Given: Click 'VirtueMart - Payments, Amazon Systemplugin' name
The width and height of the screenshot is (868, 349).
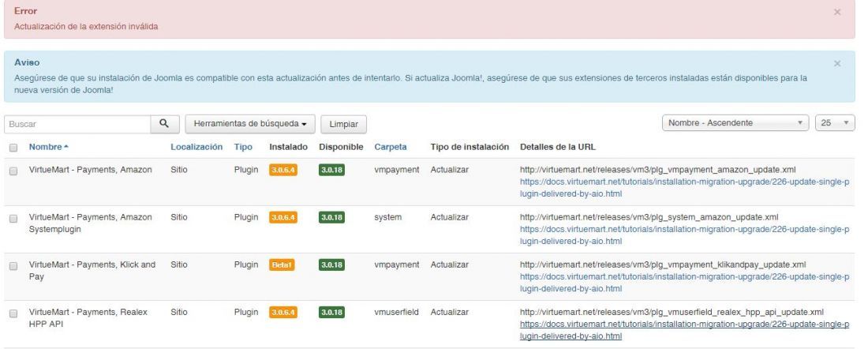Looking at the screenshot, I should [90, 223].
